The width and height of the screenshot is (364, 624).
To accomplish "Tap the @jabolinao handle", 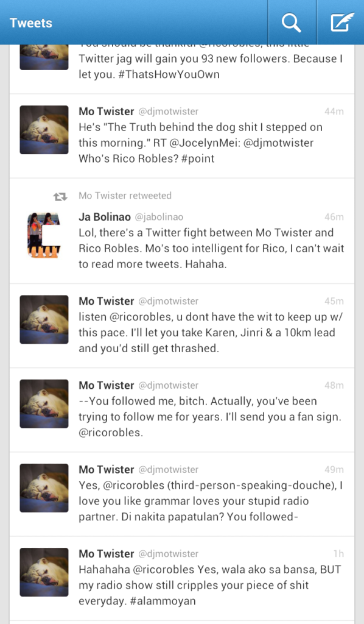I will [x=159, y=218].
